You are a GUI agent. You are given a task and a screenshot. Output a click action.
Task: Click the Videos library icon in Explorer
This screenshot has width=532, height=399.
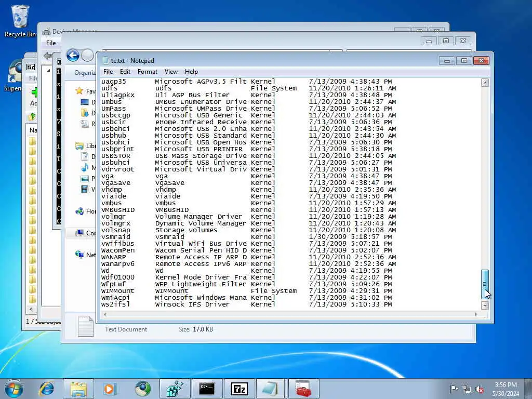point(85,189)
